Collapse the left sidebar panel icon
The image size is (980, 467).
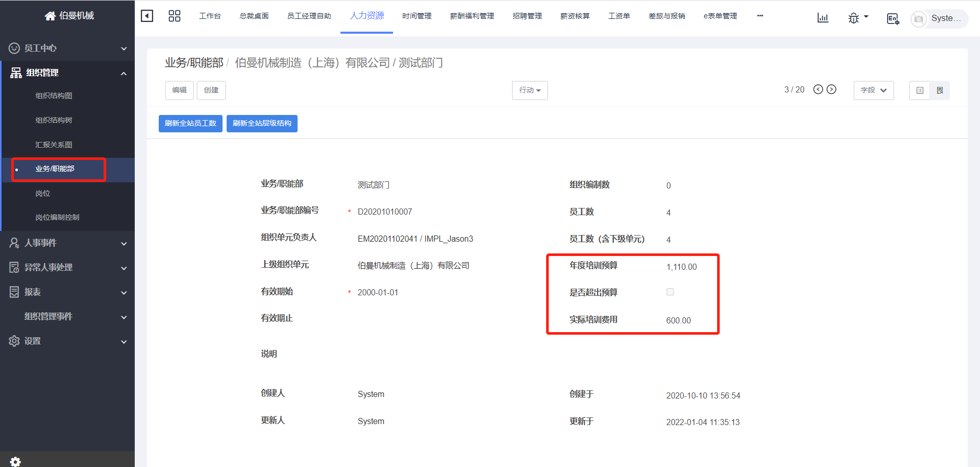[147, 16]
